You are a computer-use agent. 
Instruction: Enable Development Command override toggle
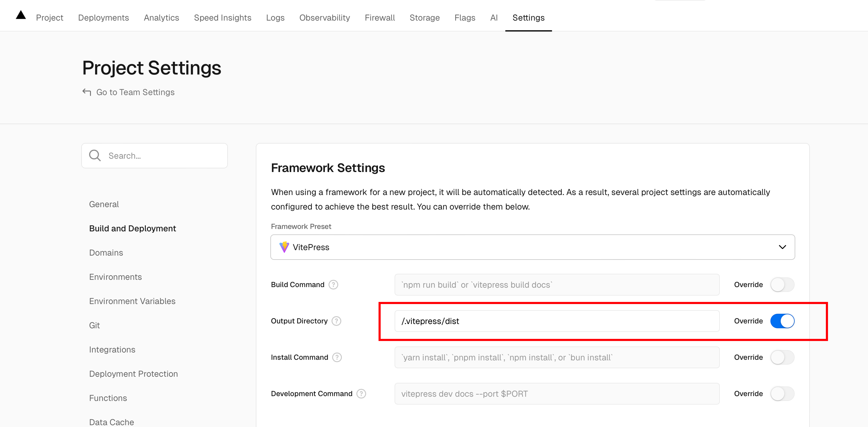click(x=782, y=394)
